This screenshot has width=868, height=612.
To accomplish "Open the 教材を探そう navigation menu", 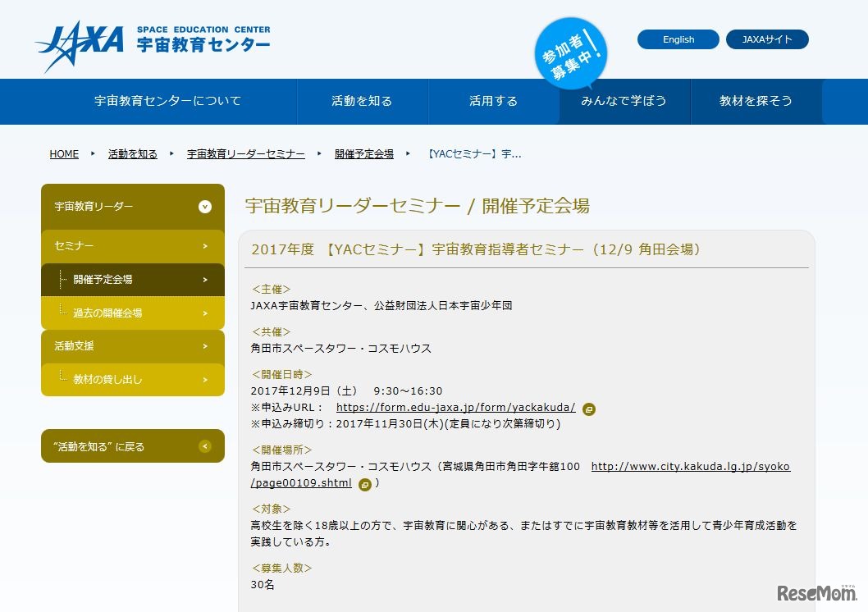I will coord(756,101).
